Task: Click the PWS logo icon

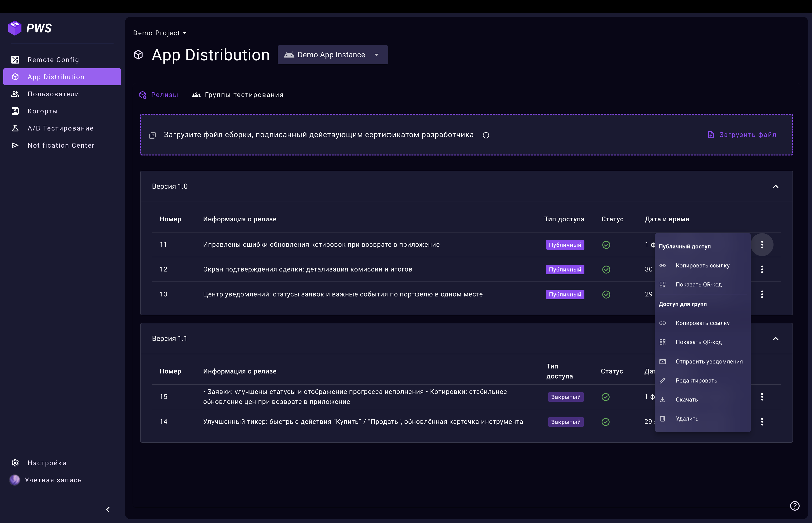Action: tap(14, 28)
